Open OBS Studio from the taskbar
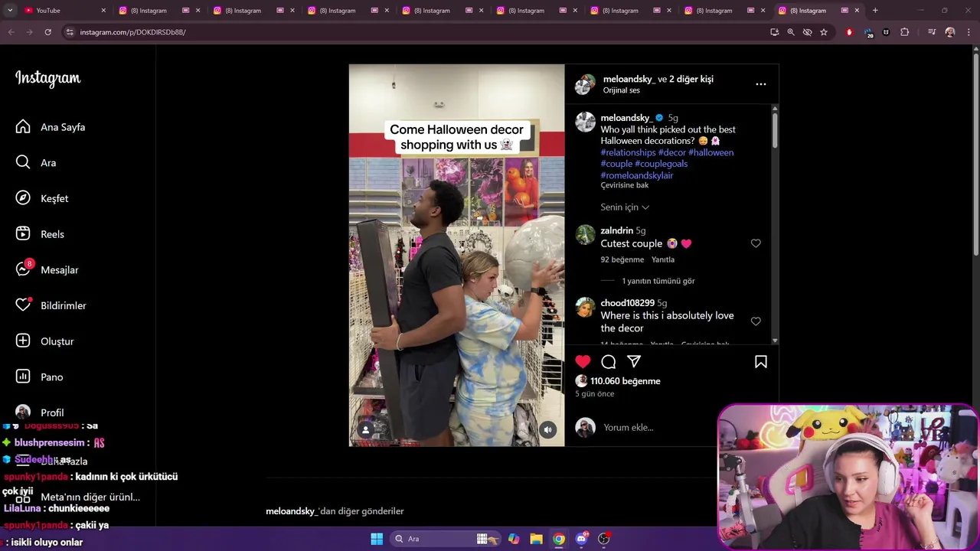This screenshot has height=551, width=980. pyautogui.click(x=604, y=539)
